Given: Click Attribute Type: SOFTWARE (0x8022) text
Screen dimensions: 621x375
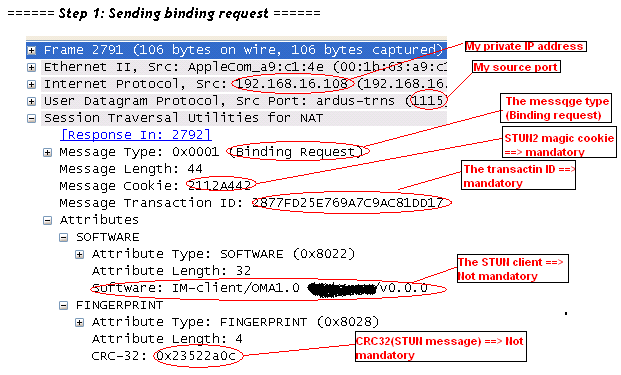Looking at the screenshot, I should [223, 254].
